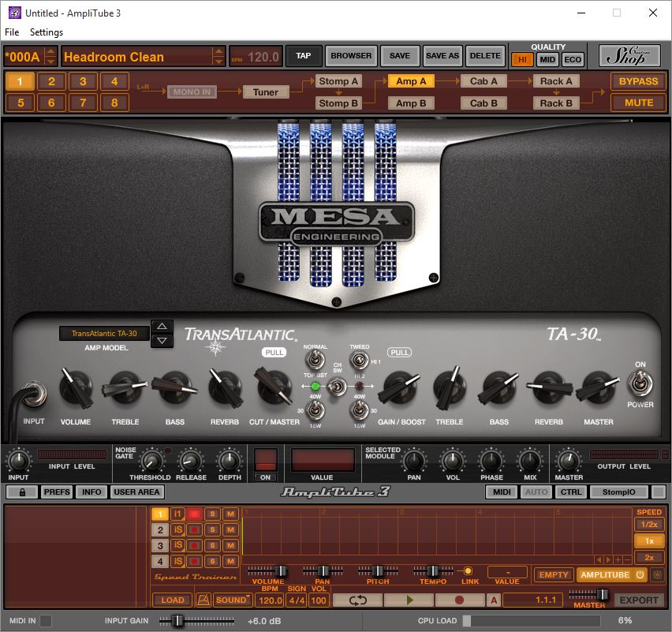The image size is (672, 632).
Task: Click the CUT / MASTER knob
Action: pyautogui.click(x=274, y=387)
